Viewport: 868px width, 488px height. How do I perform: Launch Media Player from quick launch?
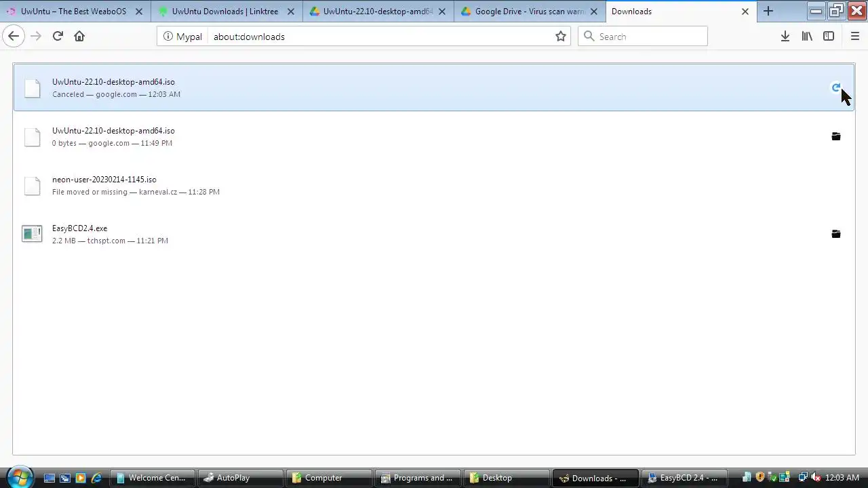coord(81,478)
